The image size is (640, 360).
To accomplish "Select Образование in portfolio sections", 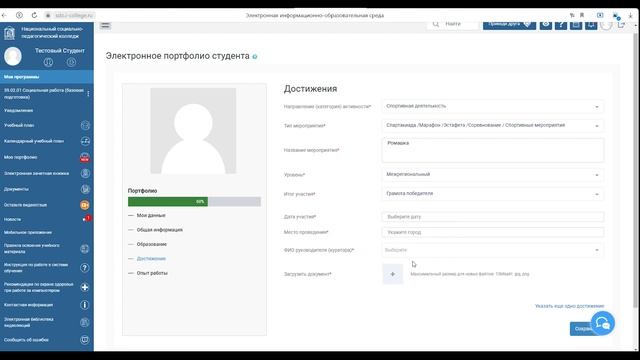I will [151, 244].
